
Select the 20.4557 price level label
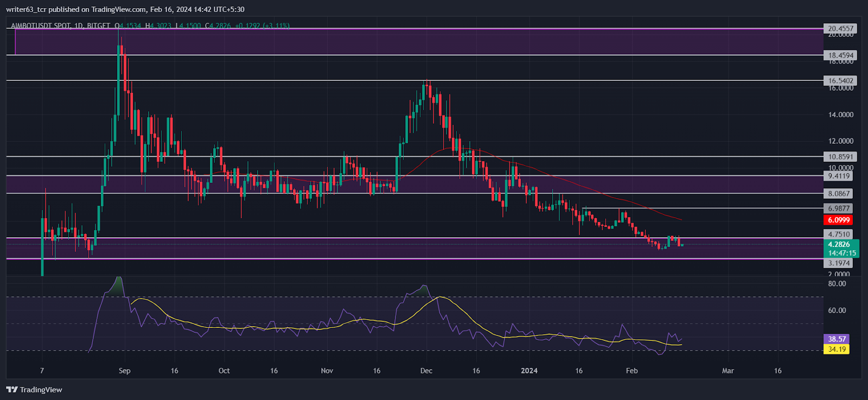(840, 28)
